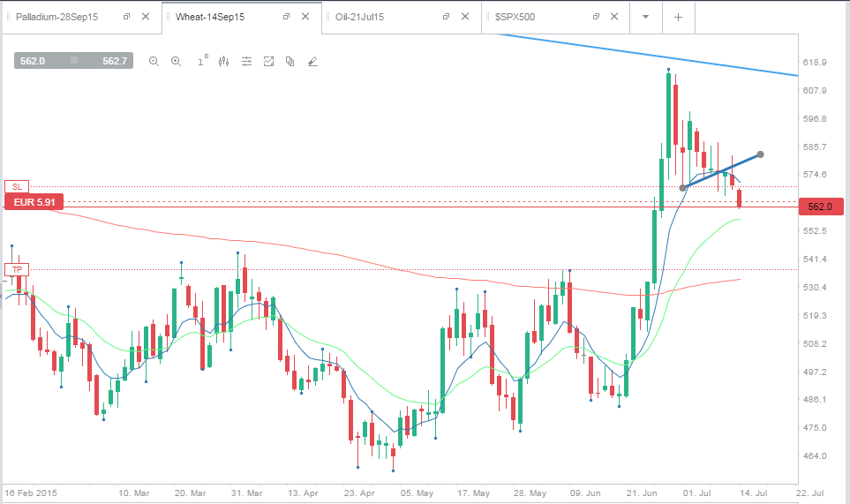
Task: Click the 530.4 price axis label
Action: pos(814,287)
